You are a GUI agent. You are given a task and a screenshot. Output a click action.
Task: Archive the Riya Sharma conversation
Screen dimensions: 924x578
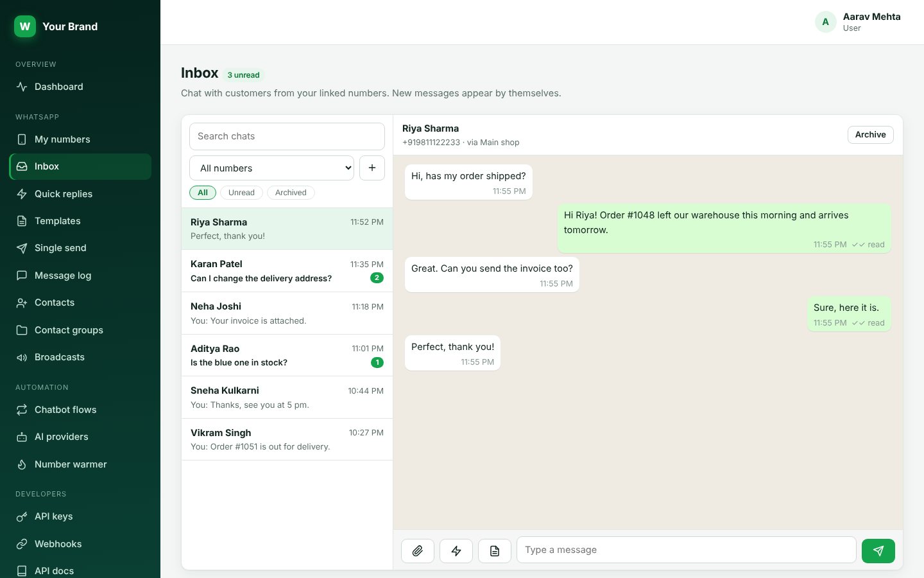871,135
